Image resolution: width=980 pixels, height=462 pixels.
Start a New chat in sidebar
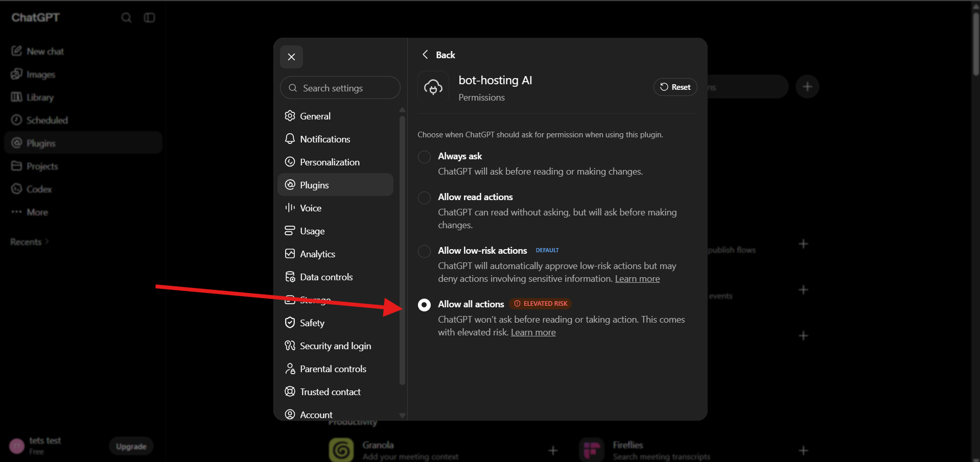(x=83, y=51)
